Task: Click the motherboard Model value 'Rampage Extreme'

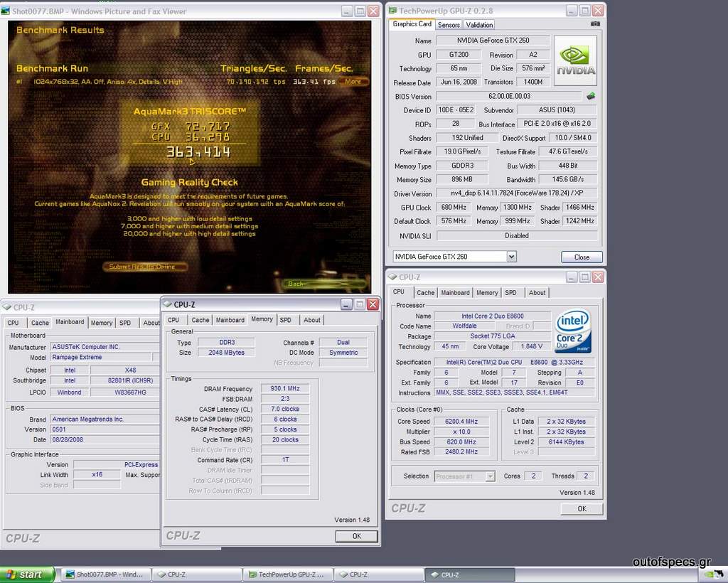Action: pos(101,358)
